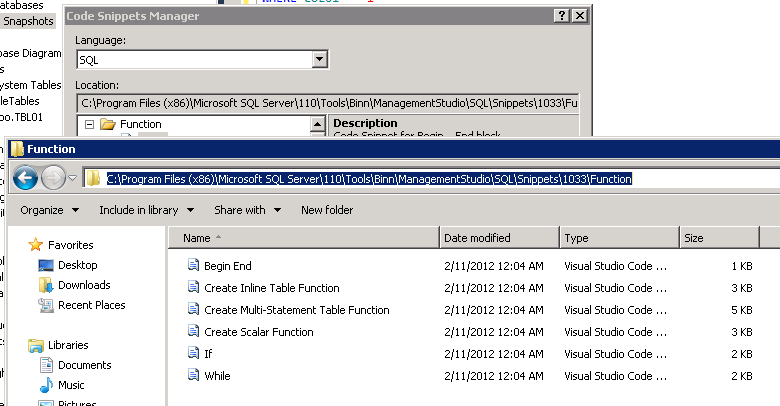Click the New folder button
The image size is (780, 406).
pyautogui.click(x=327, y=210)
